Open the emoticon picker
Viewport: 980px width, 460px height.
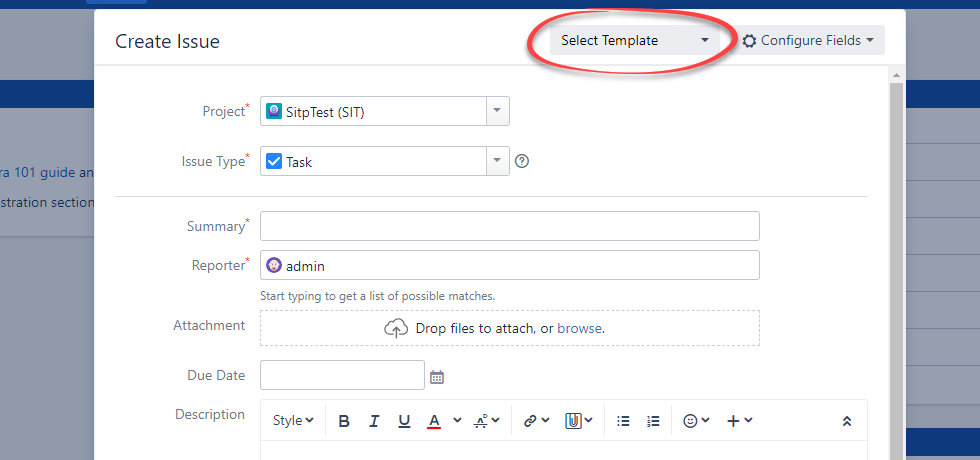695,421
